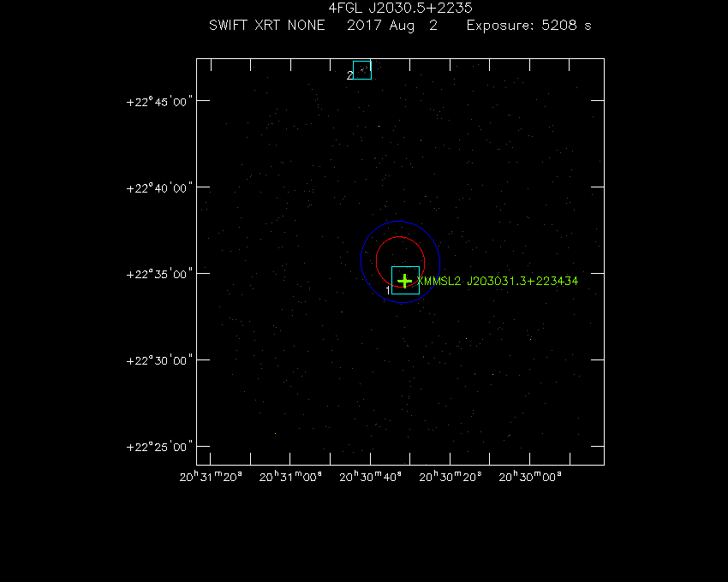The width and height of the screenshot is (728, 582).
Task: Click the +22°30'00" declination label
Action: [x=159, y=361]
